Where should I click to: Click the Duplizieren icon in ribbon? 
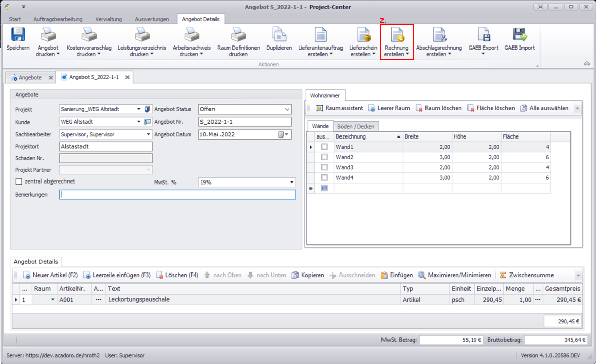coord(279,35)
